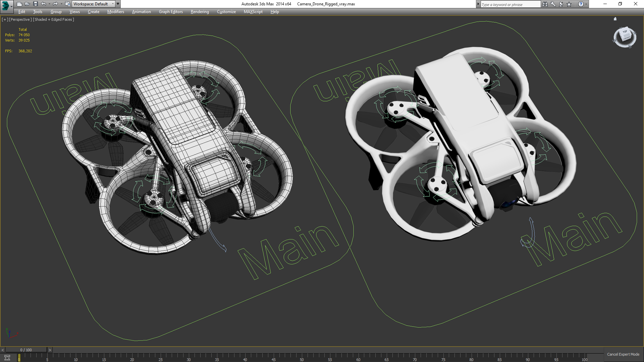Open the Help dropdown arrow
Image resolution: width=644 pixels, height=362 pixels.
(586, 4)
